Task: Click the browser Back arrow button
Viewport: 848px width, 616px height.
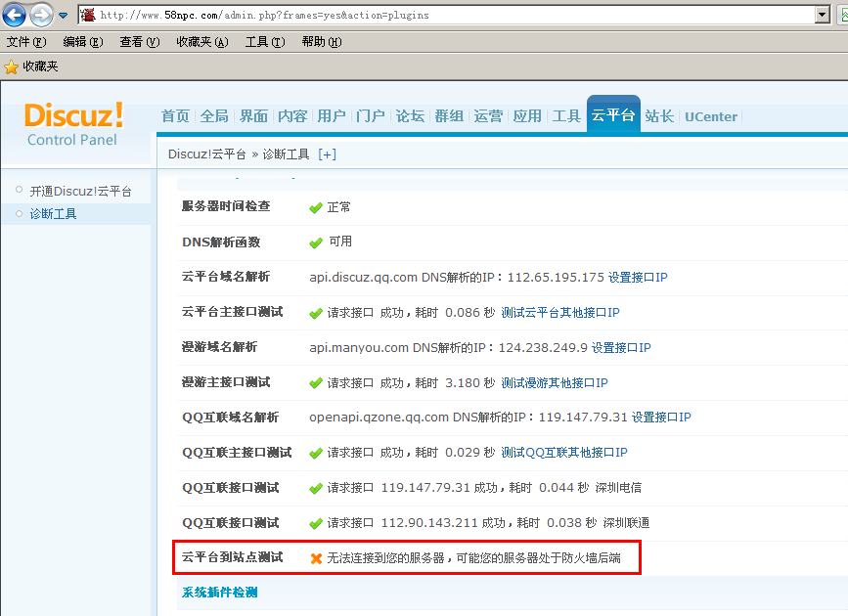Action: pos(14,15)
